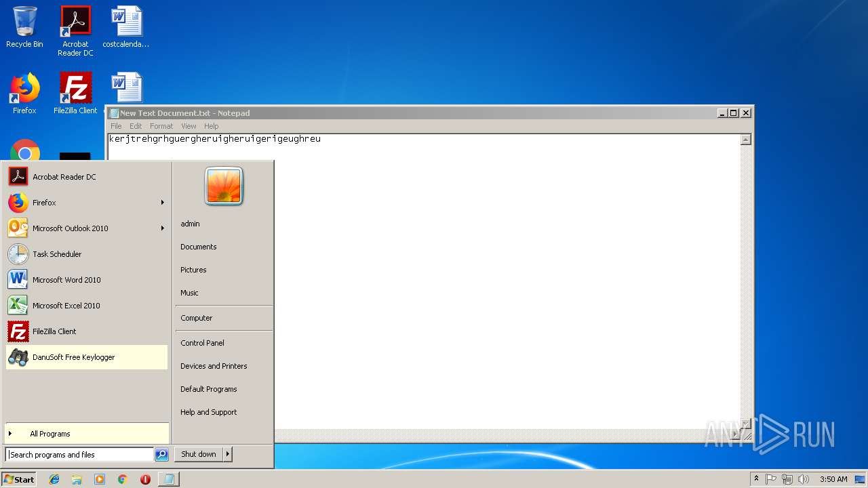Open Opera from taskbar

coord(145,479)
